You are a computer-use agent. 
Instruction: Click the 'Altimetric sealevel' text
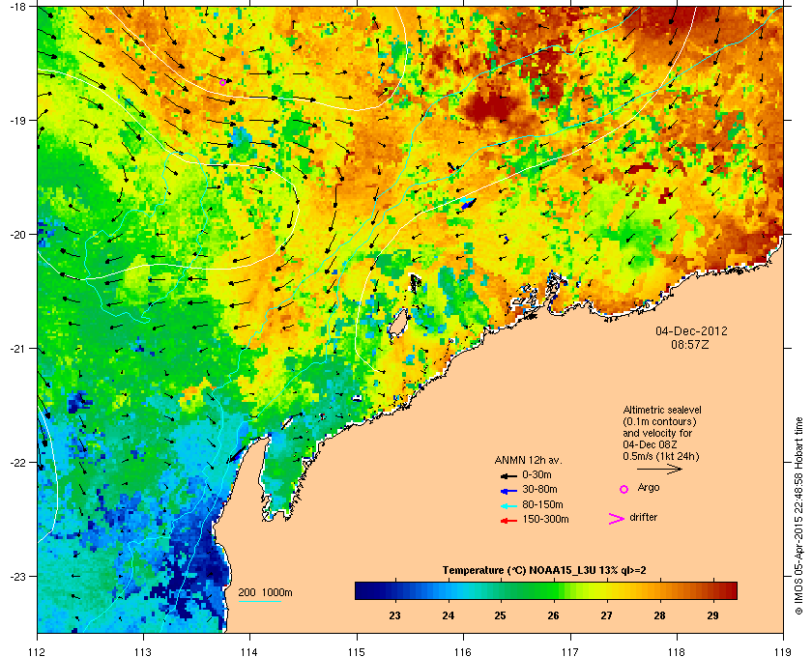coord(662,410)
